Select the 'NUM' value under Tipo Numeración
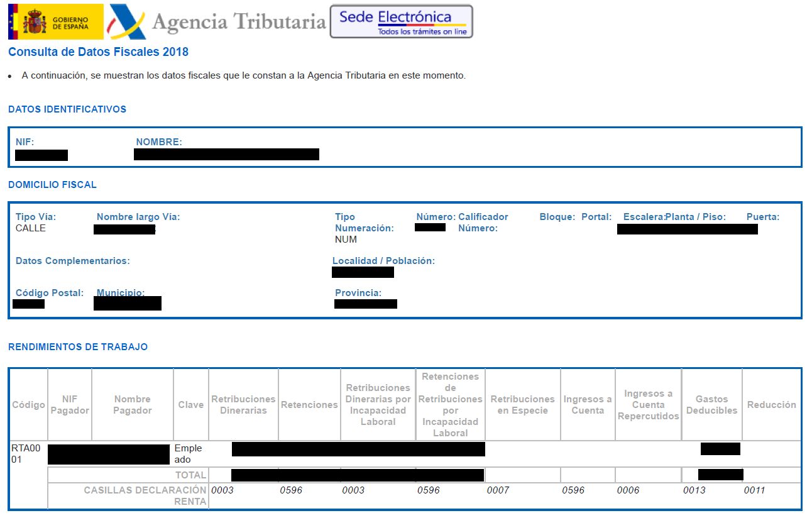812x518 pixels. (x=346, y=240)
